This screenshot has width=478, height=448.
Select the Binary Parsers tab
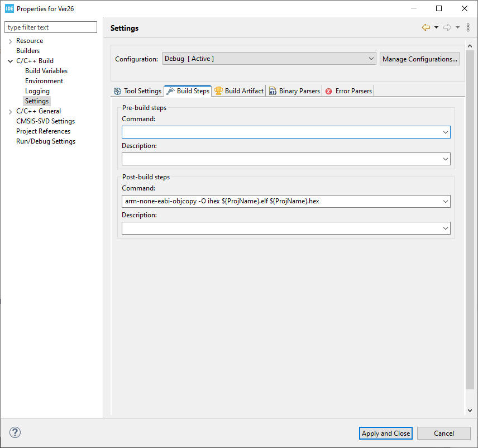tap(295, 91)
